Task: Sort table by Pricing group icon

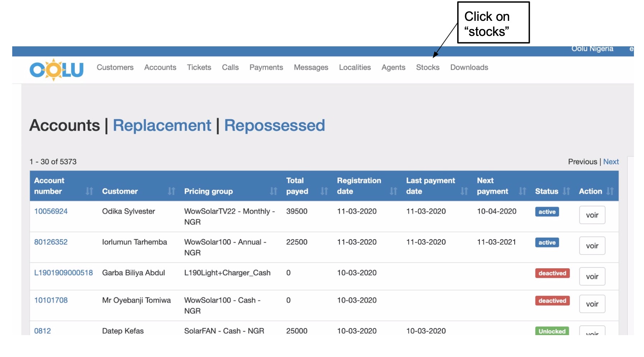Action: click(273, 191)
